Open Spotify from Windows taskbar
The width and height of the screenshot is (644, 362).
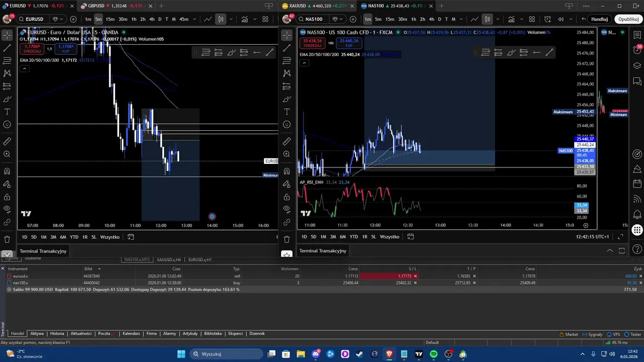434,354
